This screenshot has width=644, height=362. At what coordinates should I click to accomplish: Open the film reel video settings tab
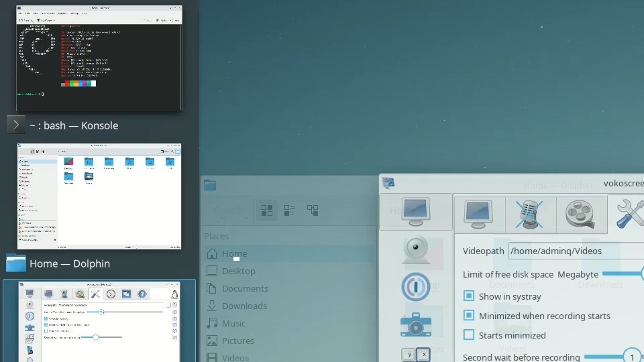click(581, 213)
